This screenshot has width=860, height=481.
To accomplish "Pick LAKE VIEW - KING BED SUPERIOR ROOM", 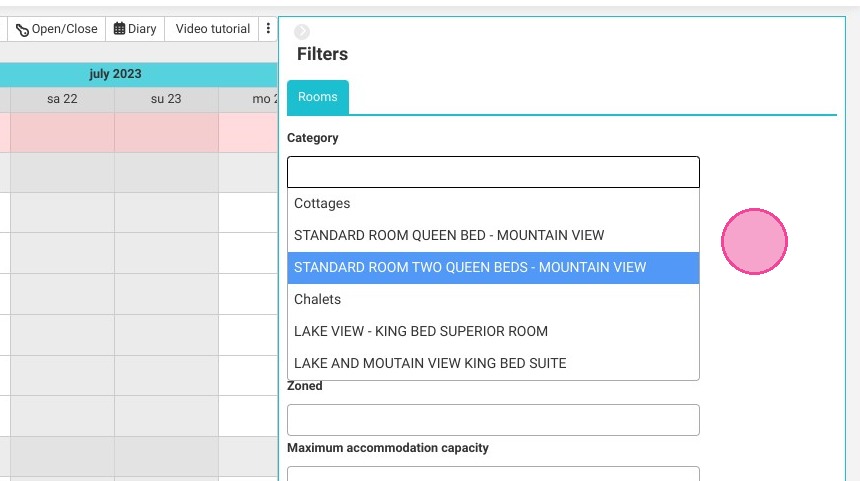I will point(493,331).
